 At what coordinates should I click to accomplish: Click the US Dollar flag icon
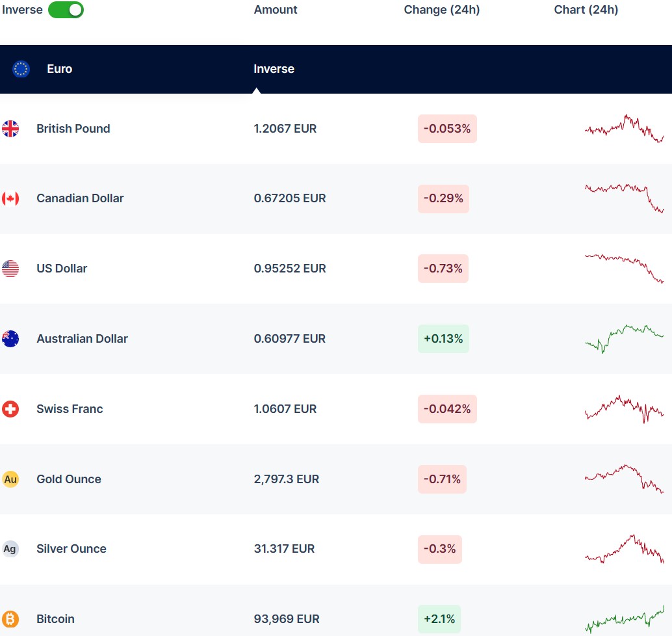click(10, 269)
